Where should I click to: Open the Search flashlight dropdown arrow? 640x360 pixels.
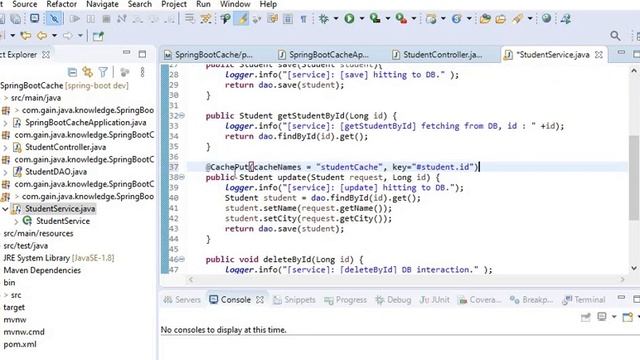pos(530,18)
